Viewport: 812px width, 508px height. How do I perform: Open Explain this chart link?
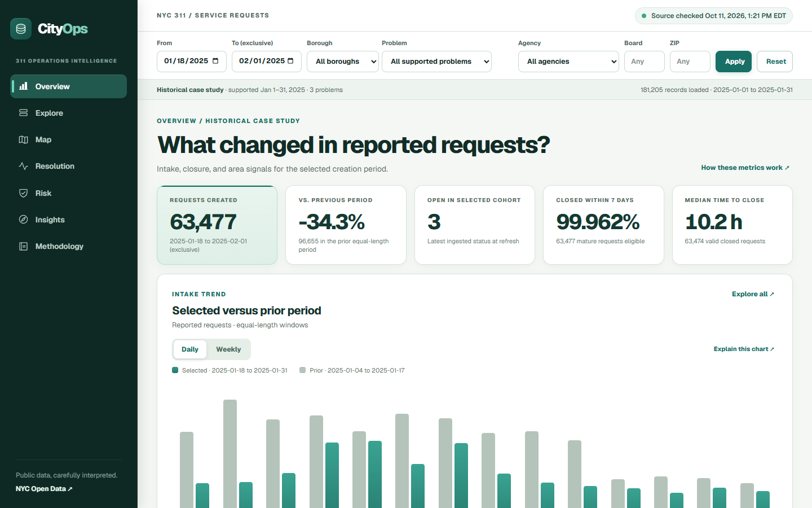coord(744,349)
